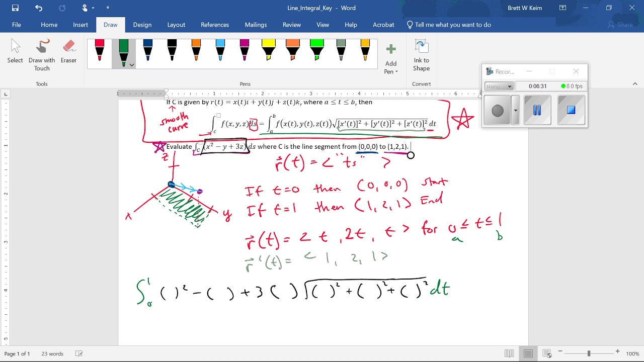The height and width of the screenshot is (362, 644).
Task: Select the orange highlighter
Action: click(293, 50)
